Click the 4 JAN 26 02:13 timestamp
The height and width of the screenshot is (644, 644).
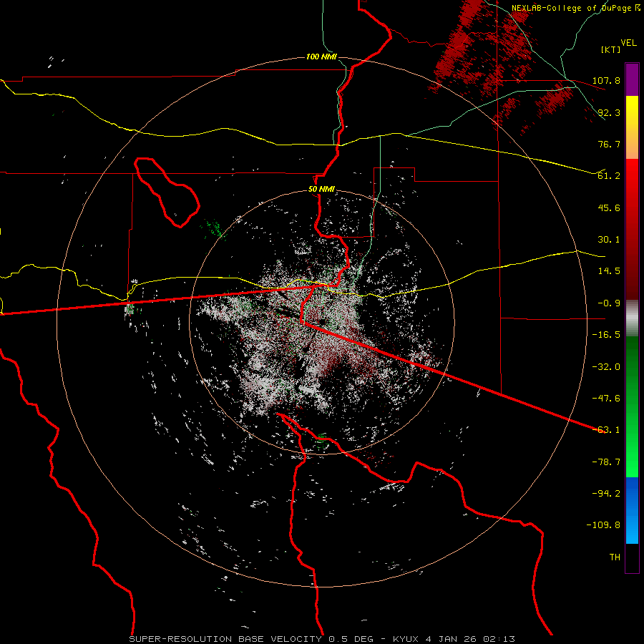point(470,639)
